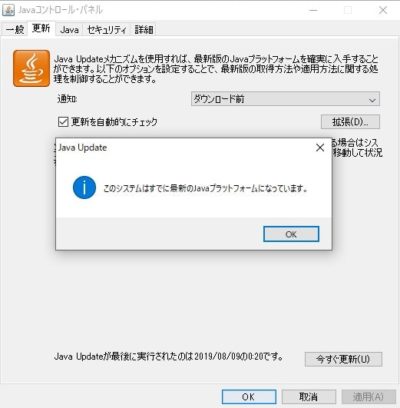Switch to the セキュリティ tab
The image size is (400, 408).
pos(107,30)
